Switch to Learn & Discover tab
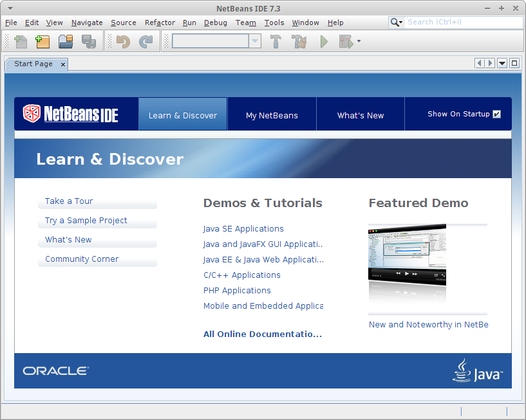The width and height of the screenshot is (526, 420). pyautogui.click(x=183, y=114)
